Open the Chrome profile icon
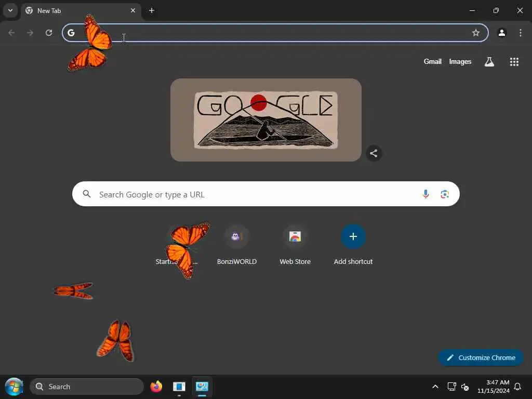 502,33
